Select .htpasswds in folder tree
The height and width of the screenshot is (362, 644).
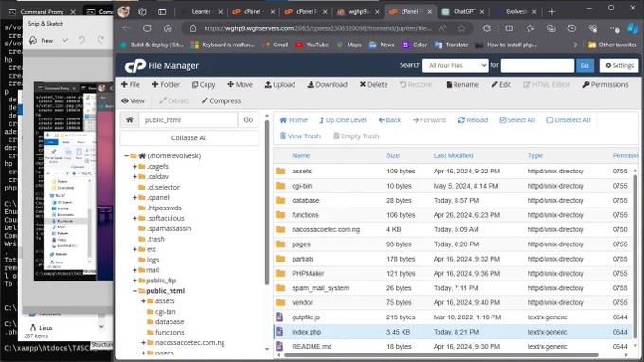point(164,208)
